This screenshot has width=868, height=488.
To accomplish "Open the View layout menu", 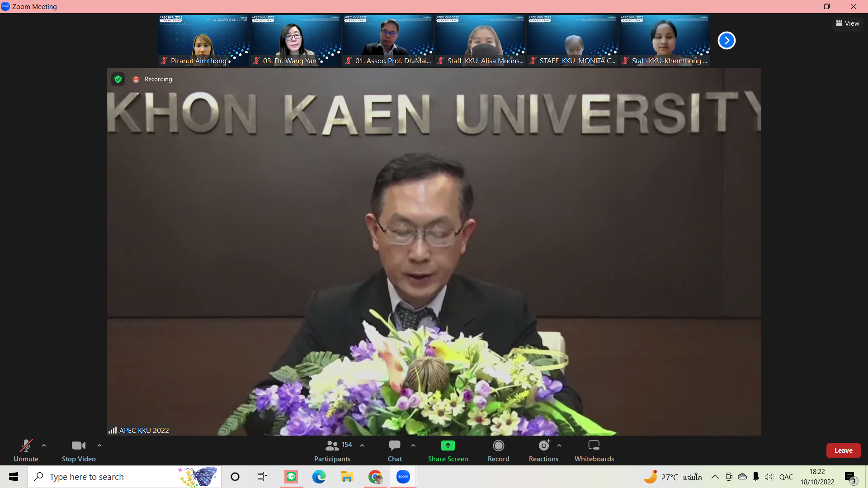I will click(x=848, y=23).
